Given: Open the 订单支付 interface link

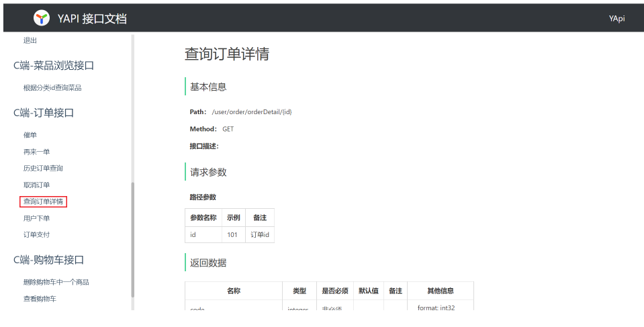Looking at the screenshot, I should pyautogui.click(x=36, y=234).
